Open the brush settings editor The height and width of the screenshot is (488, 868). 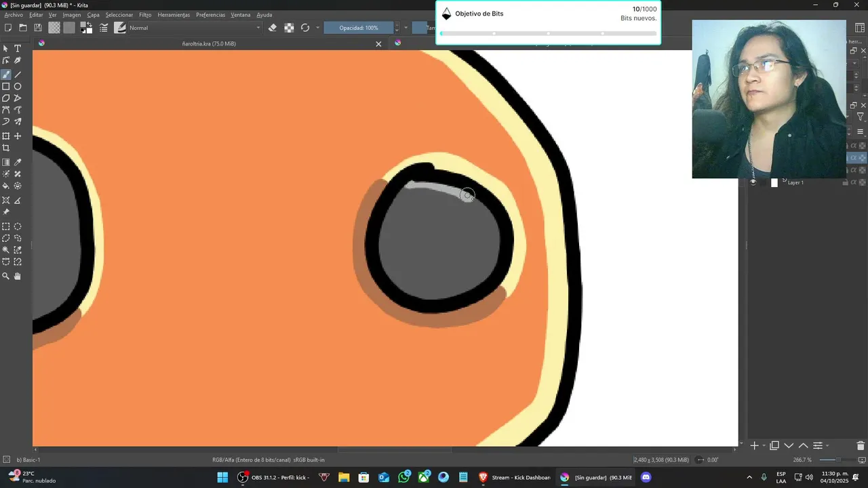[x=104, y=28]
